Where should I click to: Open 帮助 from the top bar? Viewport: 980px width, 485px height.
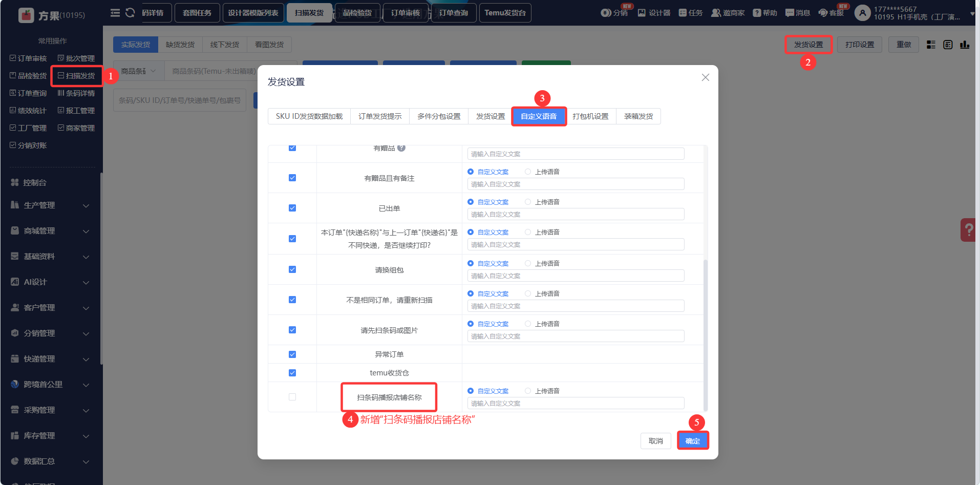click(x=765, y=13)
